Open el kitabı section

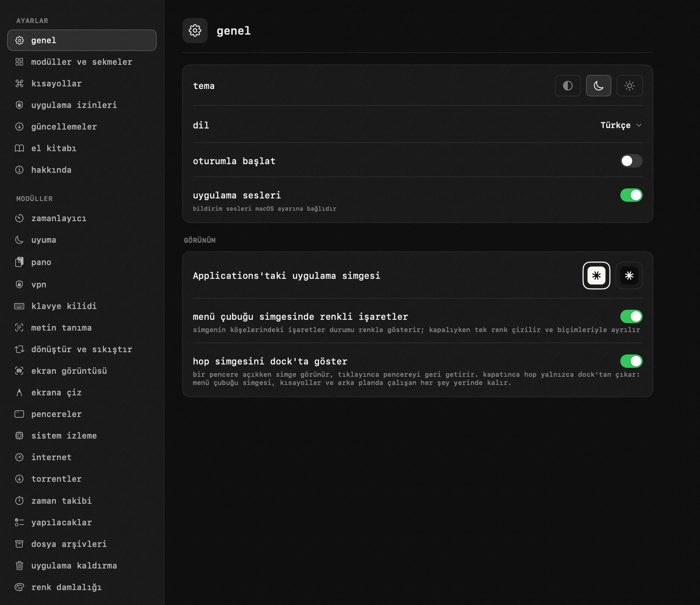click(82, 148)
